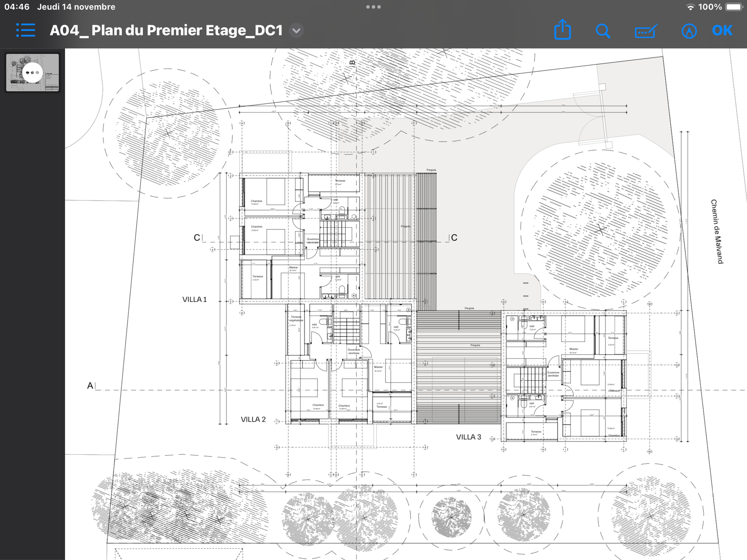Image resolution: width=747 pixels, height=560 pixels.
Task: Tap the form fill keyboard-pencil icon
Action: click(646, 31)
